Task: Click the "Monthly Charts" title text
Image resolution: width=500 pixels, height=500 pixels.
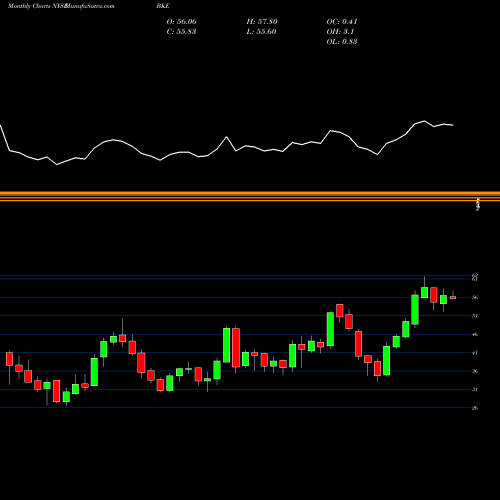Action: tap(28, 6)
